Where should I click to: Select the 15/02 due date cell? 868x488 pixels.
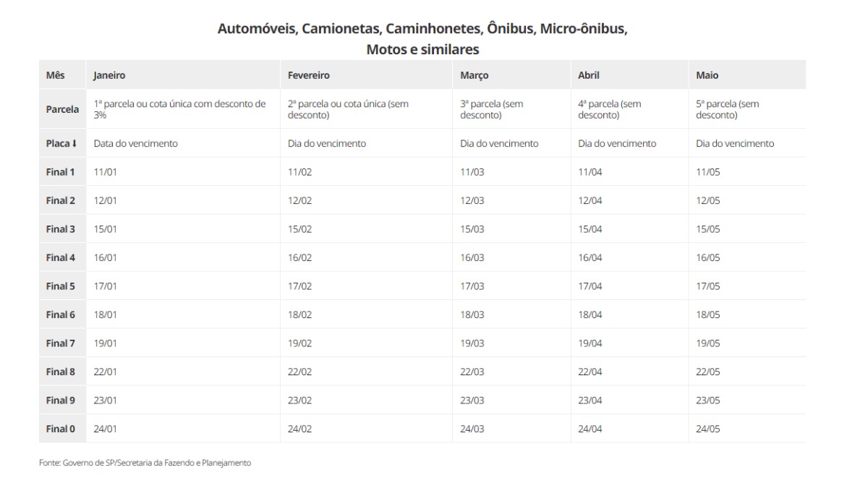pyautogui.click(x=299, y=229)
